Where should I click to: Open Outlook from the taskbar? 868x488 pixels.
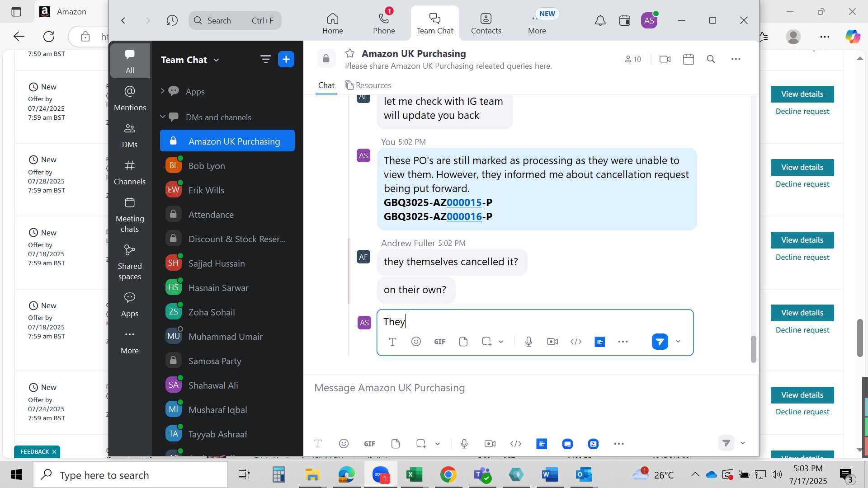pyautogui.click(x=584, y=474)
